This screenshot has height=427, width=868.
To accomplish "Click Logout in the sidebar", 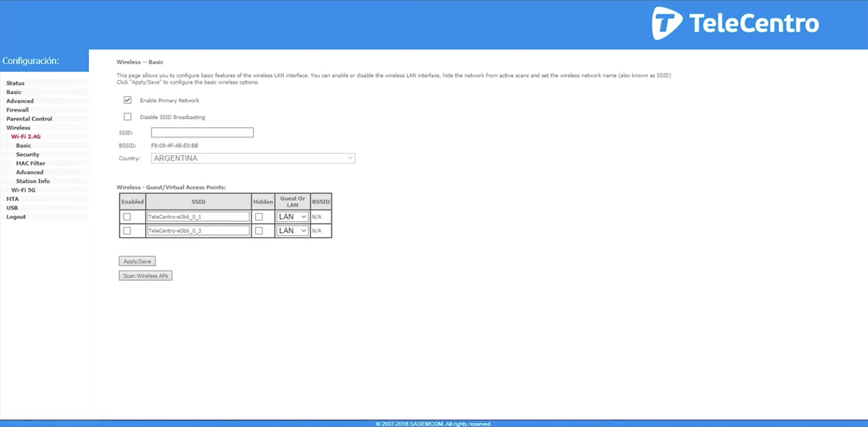I will click(x=16, y=217).
